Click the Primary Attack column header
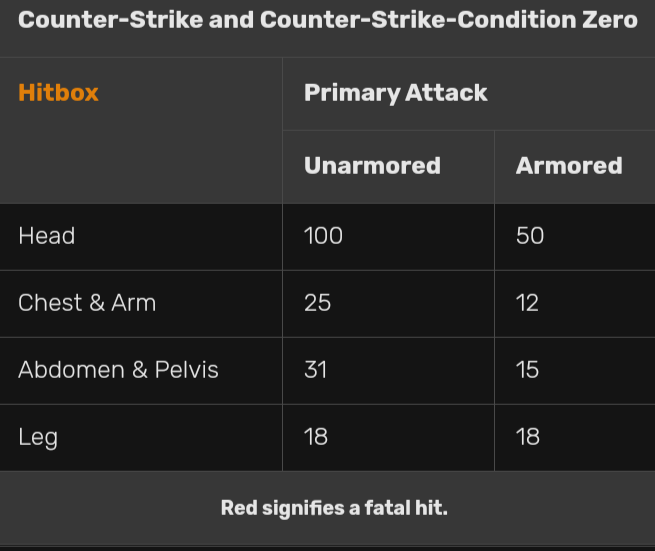The image size is (655, 551). [395, 93]
